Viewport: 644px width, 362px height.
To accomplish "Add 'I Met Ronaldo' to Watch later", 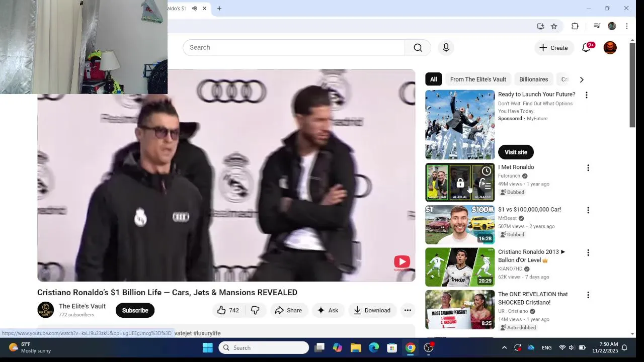I will click(486, 171).
